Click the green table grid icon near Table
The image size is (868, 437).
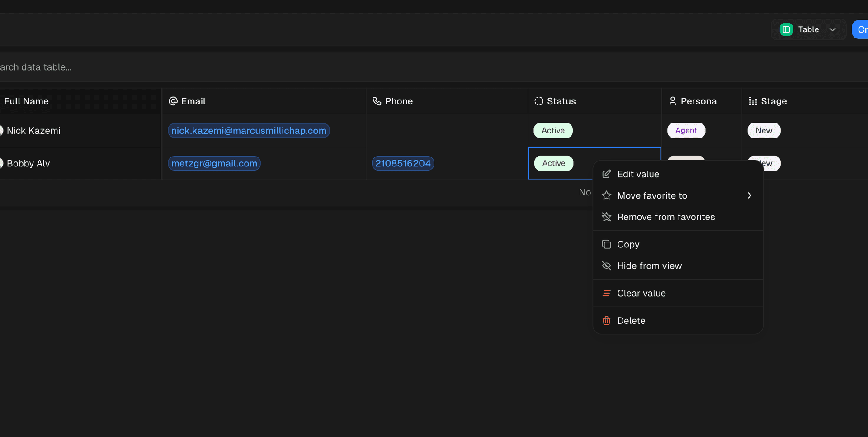coord(786,29)
